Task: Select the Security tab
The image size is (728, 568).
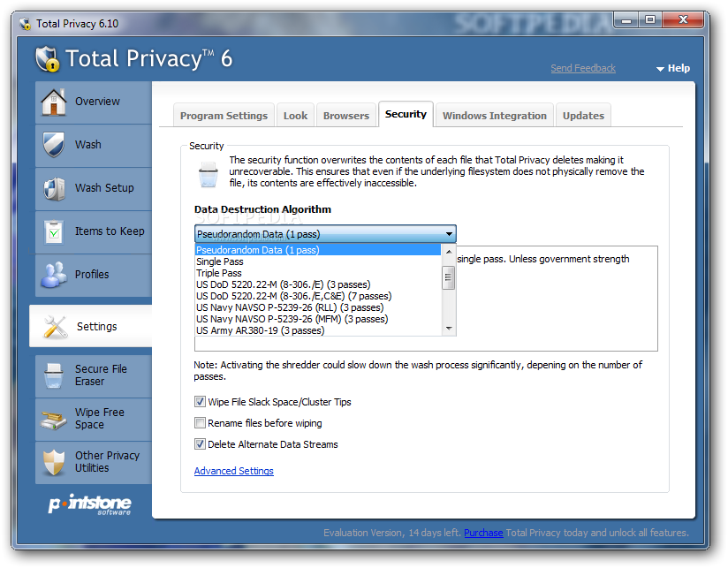Action: (406, 114)
